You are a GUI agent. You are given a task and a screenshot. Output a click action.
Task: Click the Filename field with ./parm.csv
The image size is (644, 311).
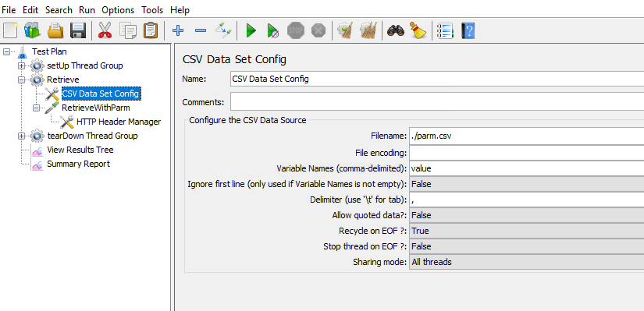527,136
